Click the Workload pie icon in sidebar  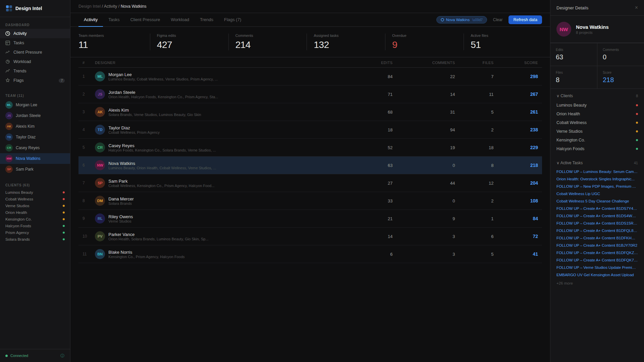pyautogui.click(x=8, y=62)
